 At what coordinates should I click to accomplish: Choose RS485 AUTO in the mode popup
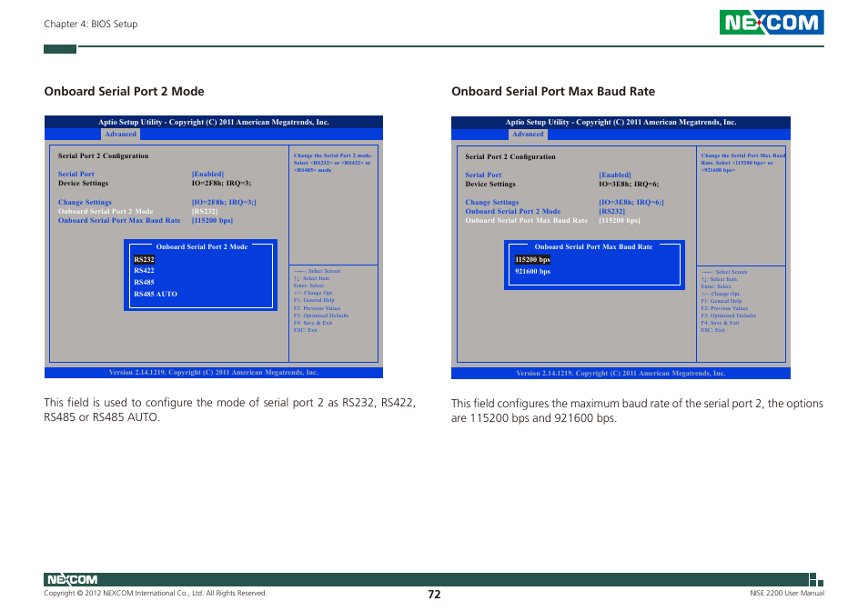tap(156, 295)
